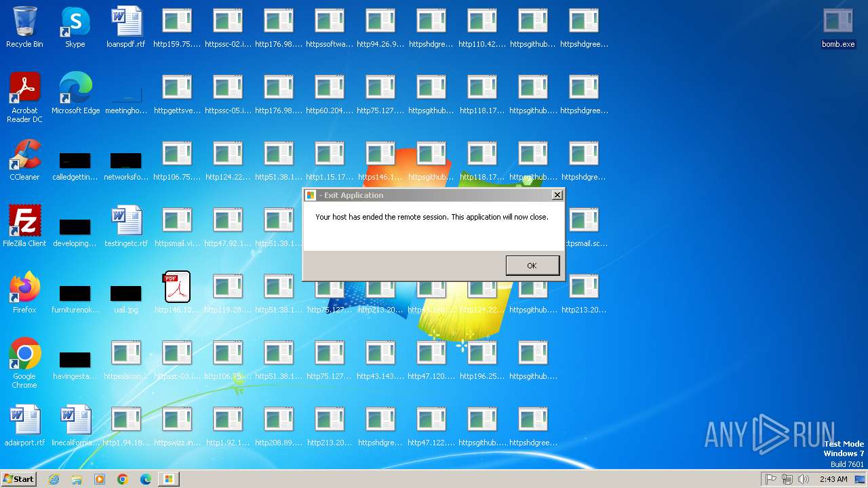Image resolution: width=868 pixels, height=488 pixels.
Task: Select the meetingho... desktop file
Action: tap(126, 100)
